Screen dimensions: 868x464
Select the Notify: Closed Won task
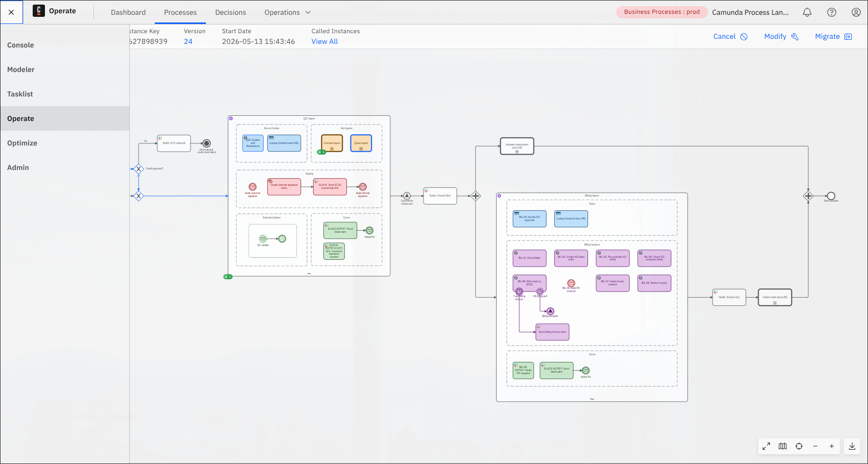tap(440, 196)
